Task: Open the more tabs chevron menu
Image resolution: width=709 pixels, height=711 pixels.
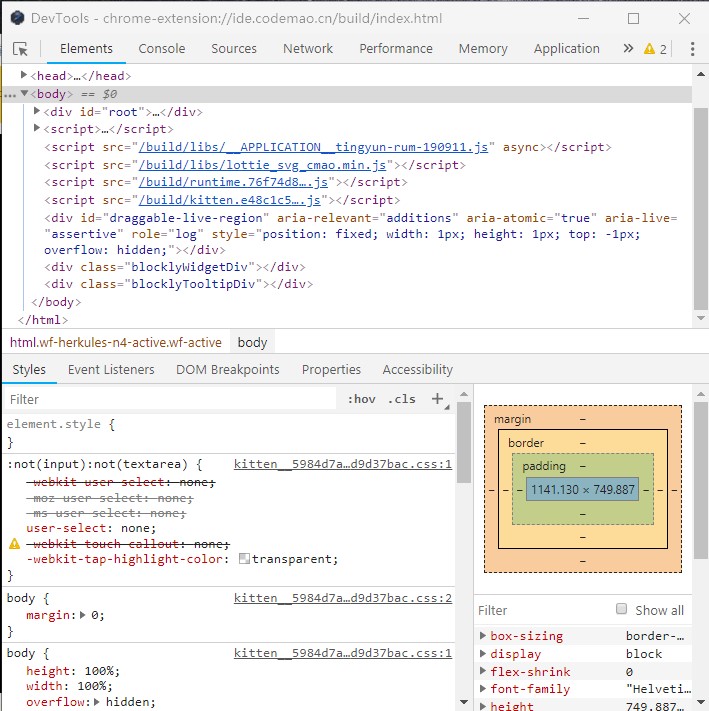Action: click(x=628, y=49)
